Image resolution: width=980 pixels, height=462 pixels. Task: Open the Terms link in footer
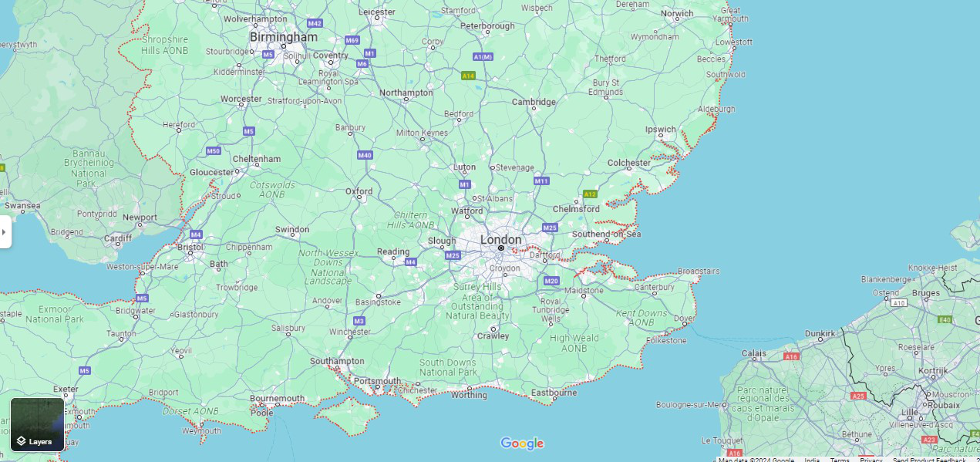840,460
